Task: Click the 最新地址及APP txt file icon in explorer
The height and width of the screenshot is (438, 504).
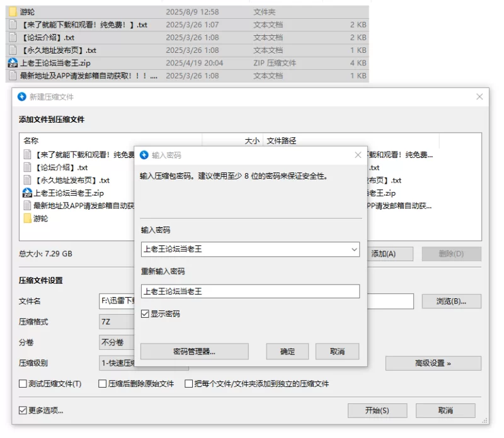Action: pyautogui.click(x=13, y=76)
